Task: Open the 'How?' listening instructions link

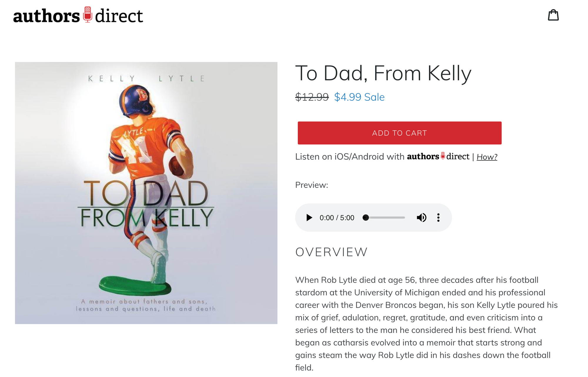Action: click(x=487, y=157)
